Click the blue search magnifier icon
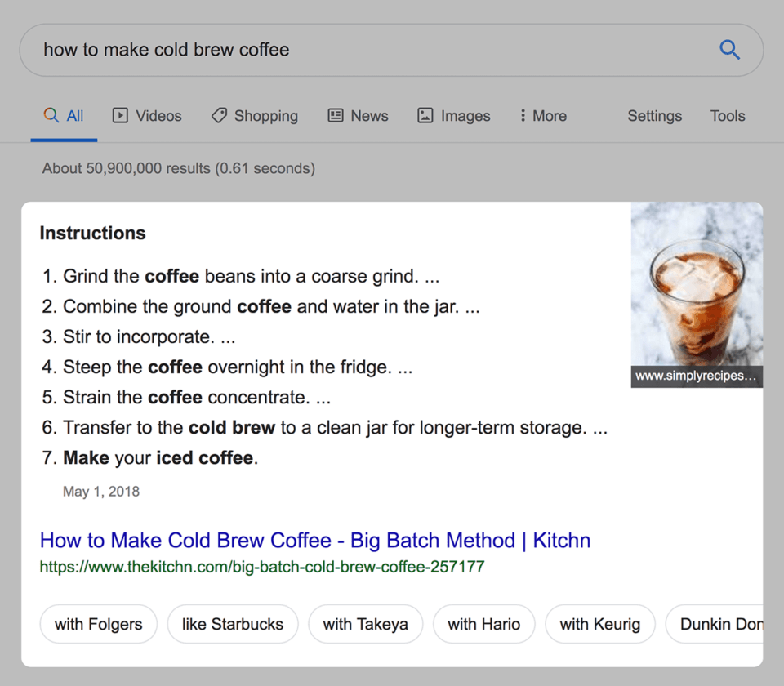The height and width of the screenshot is (686, 784). pyautogui.click(x=729, y=50)
